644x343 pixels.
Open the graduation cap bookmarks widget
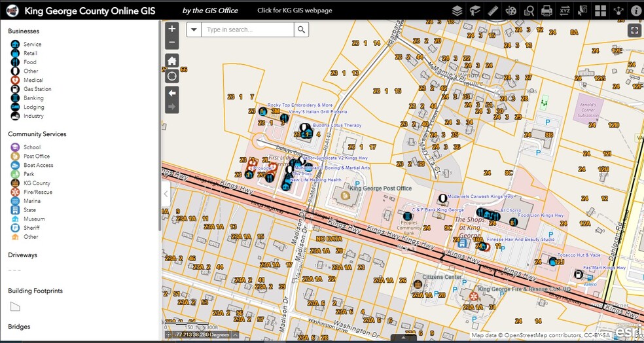(474, 10)
